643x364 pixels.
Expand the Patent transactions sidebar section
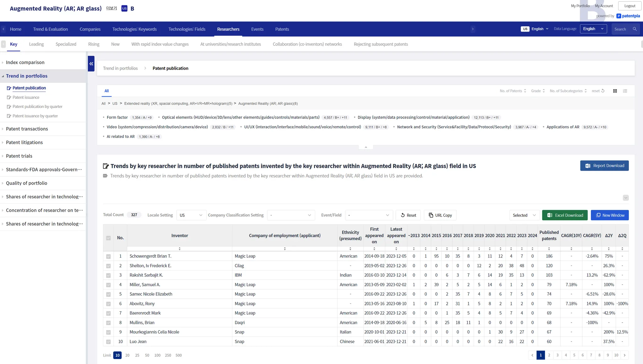point(27,129)
